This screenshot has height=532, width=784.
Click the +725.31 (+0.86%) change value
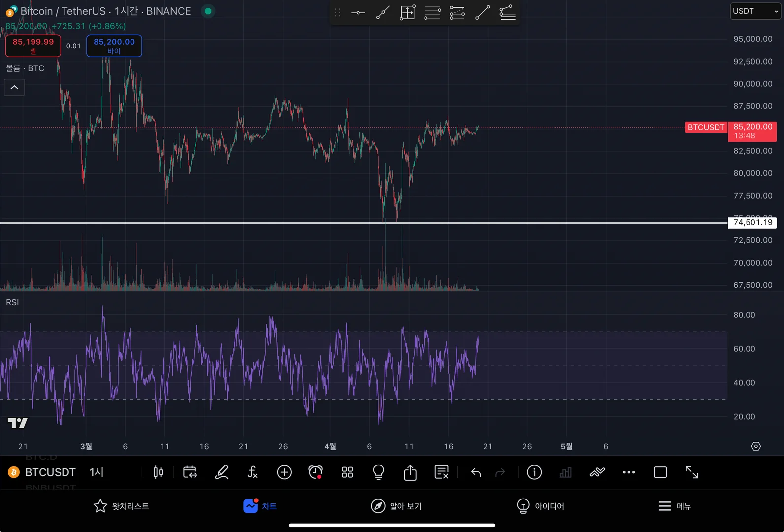tap(89, 26)
